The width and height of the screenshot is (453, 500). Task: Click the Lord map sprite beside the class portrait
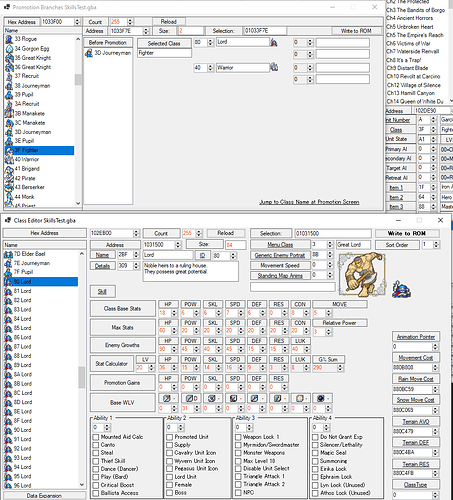(x=401, y=289)
